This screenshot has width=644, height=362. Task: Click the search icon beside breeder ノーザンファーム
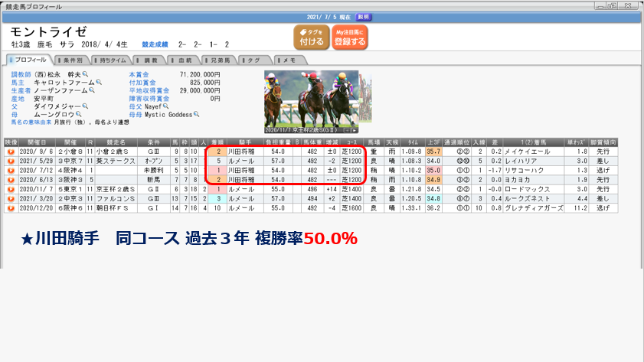coord(90,90)
